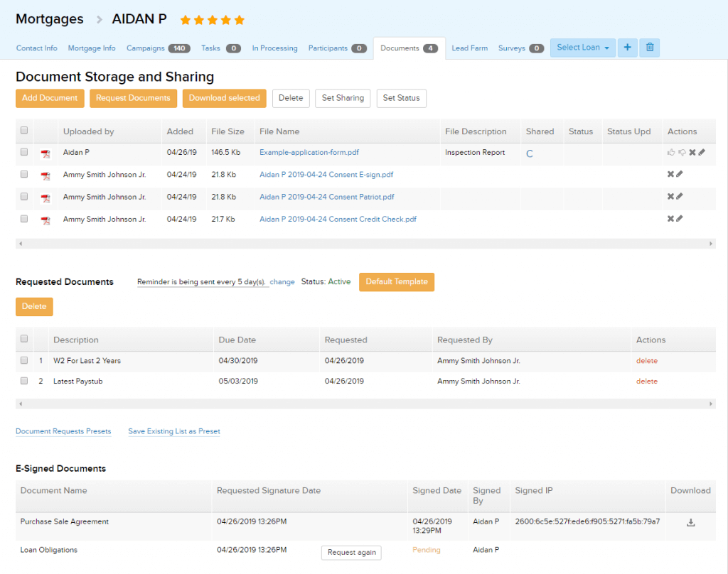This screenshot has width=728, height=574.
Task: Open the Select Loan dropdown
Action: [x=582, y=47]
